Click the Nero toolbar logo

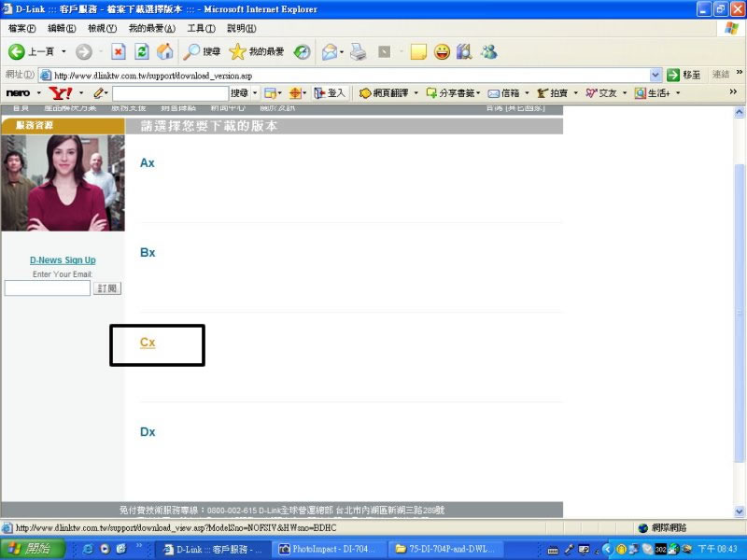(x=18, y=92)
